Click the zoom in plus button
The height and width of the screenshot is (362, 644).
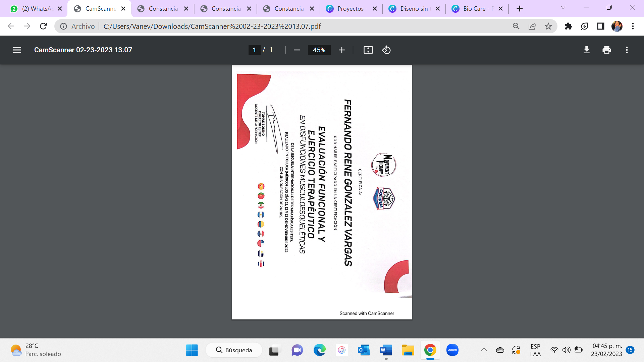[341, 50]
